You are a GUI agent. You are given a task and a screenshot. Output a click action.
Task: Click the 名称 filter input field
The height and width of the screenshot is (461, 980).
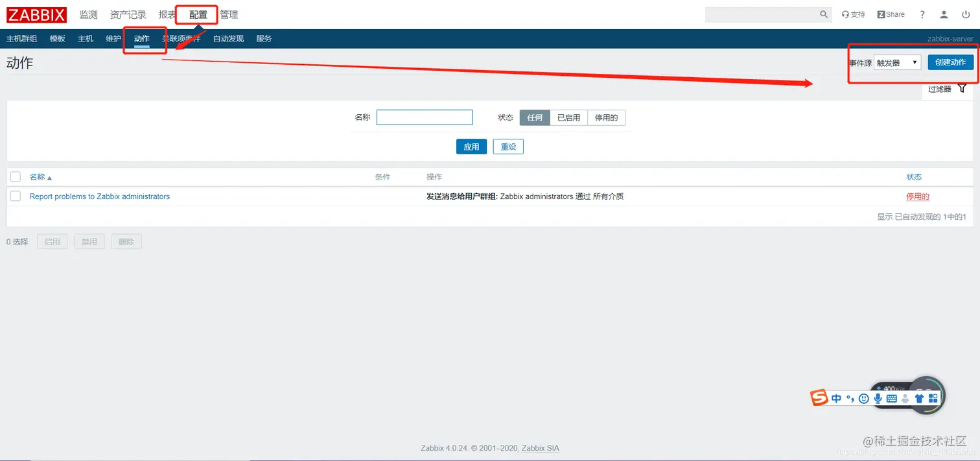tap(425, 117)
